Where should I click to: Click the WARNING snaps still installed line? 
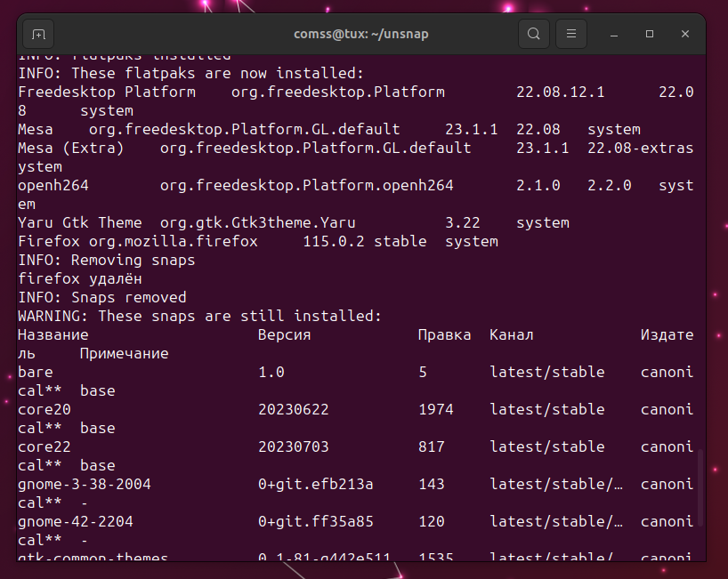coord(199,316)
